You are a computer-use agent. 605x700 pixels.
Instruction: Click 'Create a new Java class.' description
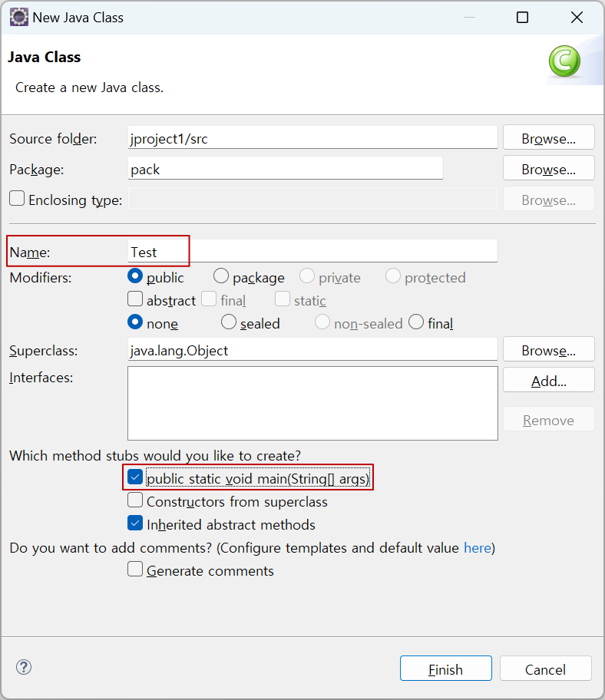[89, 87]
